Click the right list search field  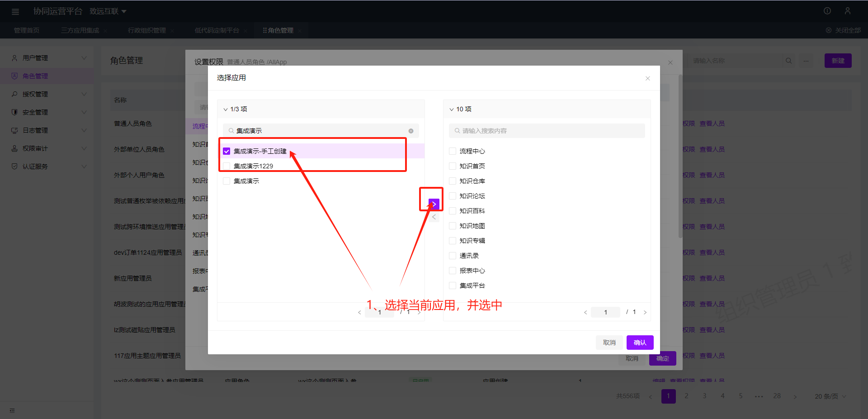pos(547,131)
